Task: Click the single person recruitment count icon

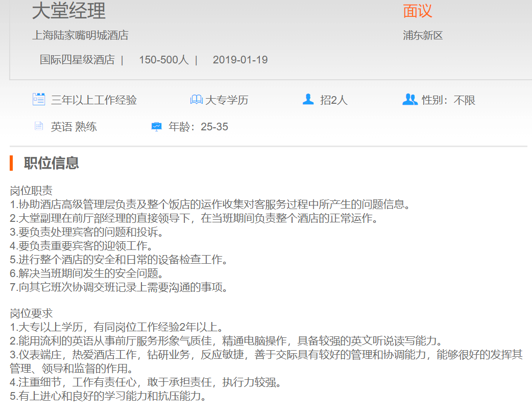Action: (x=308, y=100)
